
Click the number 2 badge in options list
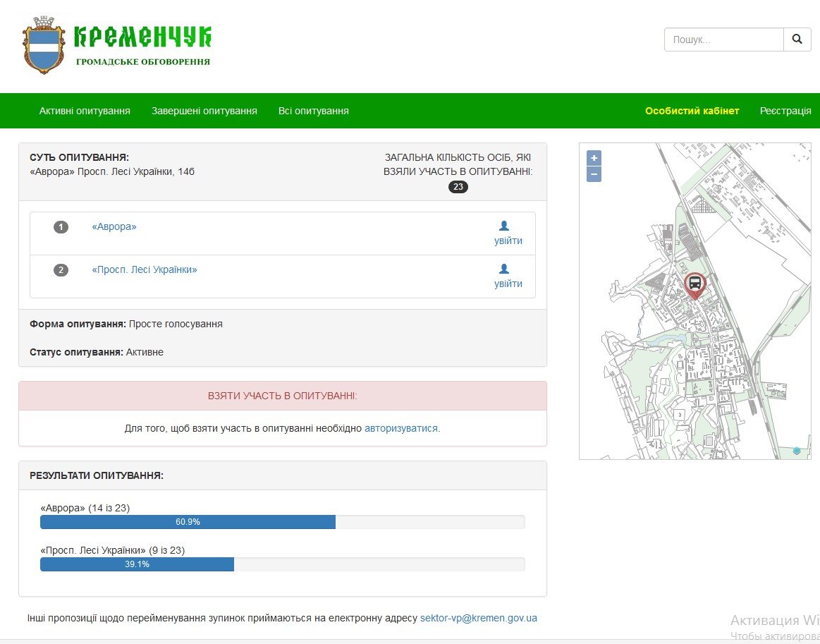click(61, 270)
